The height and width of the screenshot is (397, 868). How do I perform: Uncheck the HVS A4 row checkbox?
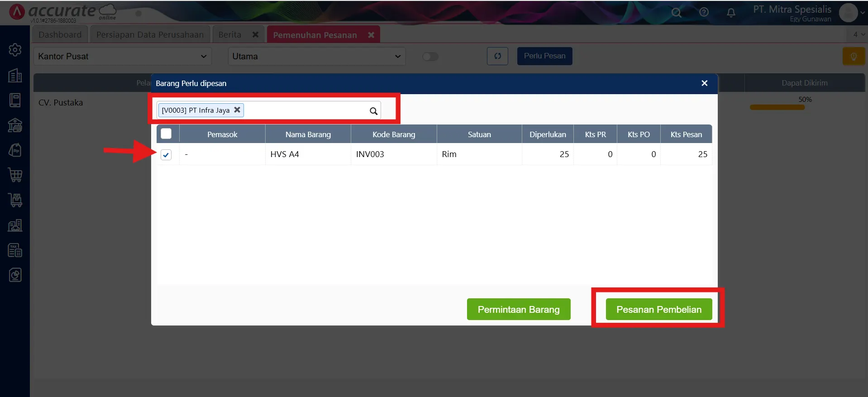coord(166,155)
